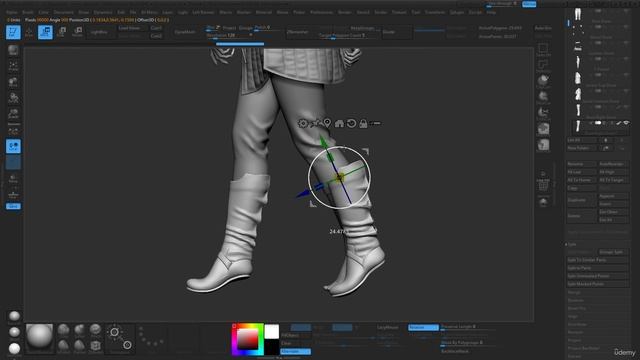Screen dimensions: 640x360
Task: Open the material selector on left shelf
Action: click(13, 115)
